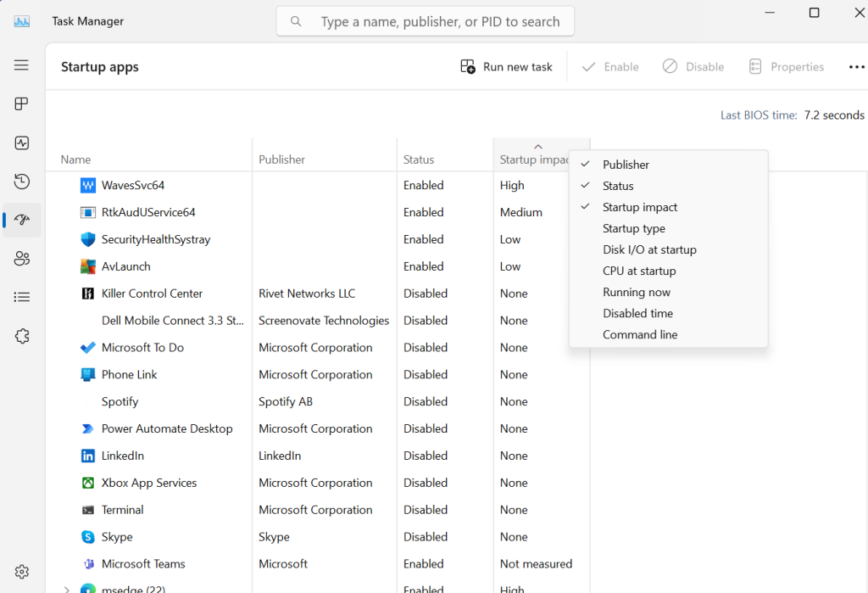Click the Startup apps page heading
Screen dimensions: 868x593
pos(100,67)
